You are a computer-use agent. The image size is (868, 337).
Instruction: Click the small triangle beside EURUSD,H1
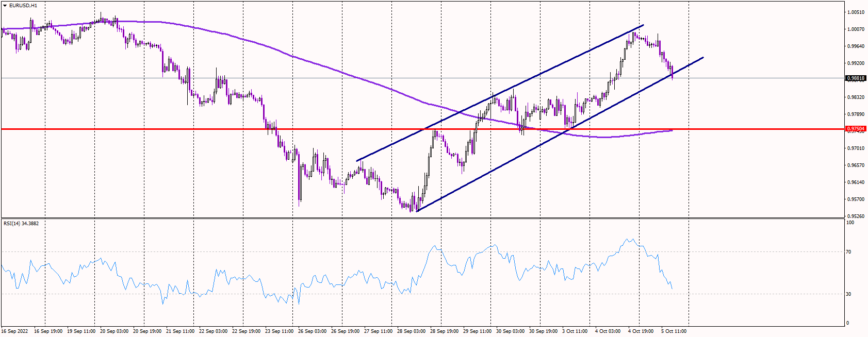tap(5, 6)
